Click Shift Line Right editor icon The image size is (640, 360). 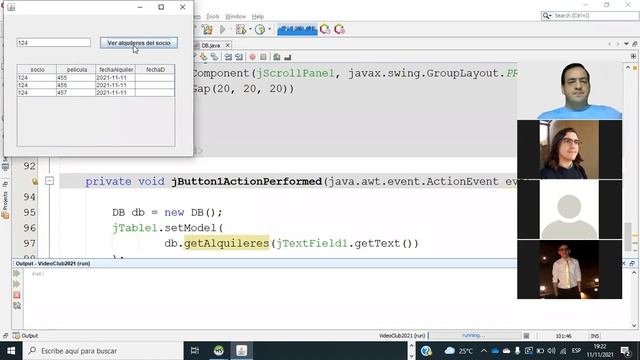[x=239, y=57]
